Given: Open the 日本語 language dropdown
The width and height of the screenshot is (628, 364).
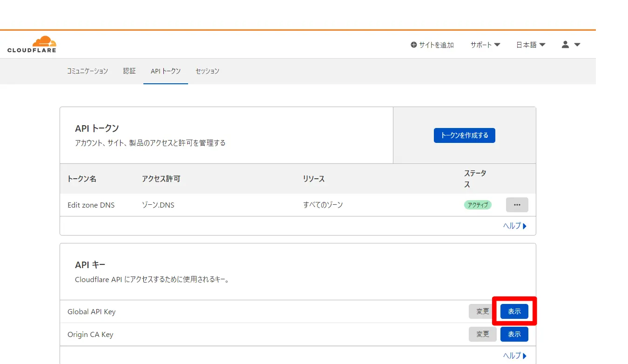Looking at the screenshot, I should coord(530,45).
